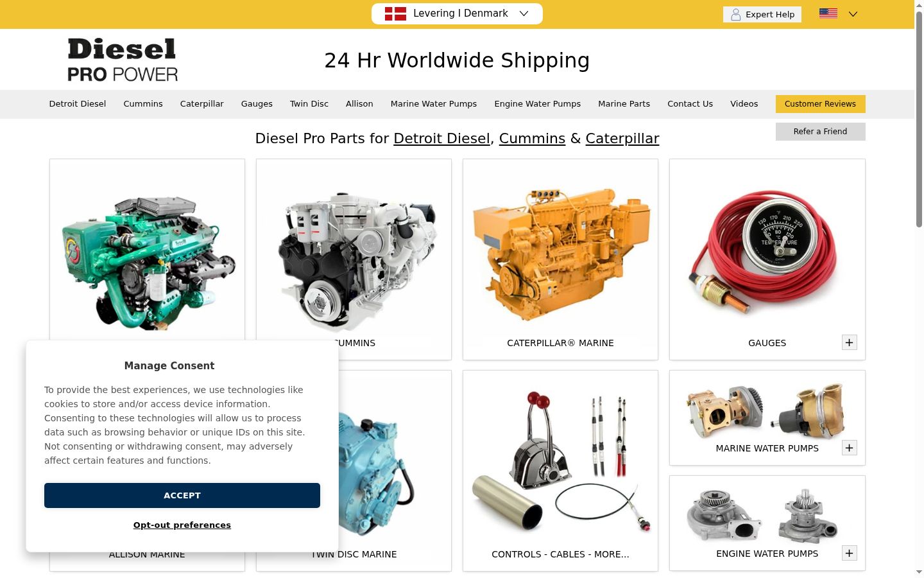Click the CONTROLS - CABLES - MORE... label
Image resolution: width=924 pixels, height=578 pixels.
coord(561,554)
